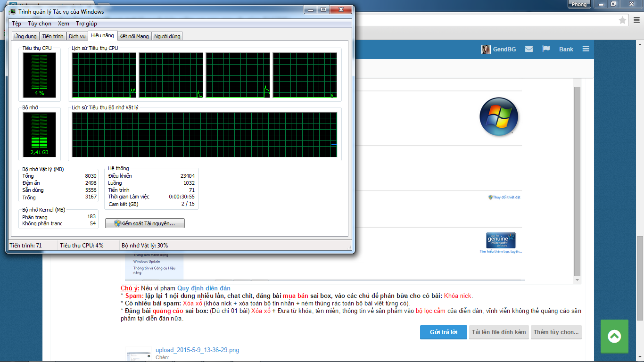Viewport: 644px width, 362px height.
Task: Switch to the Kết nối Mạng tab
Action: 134,36
